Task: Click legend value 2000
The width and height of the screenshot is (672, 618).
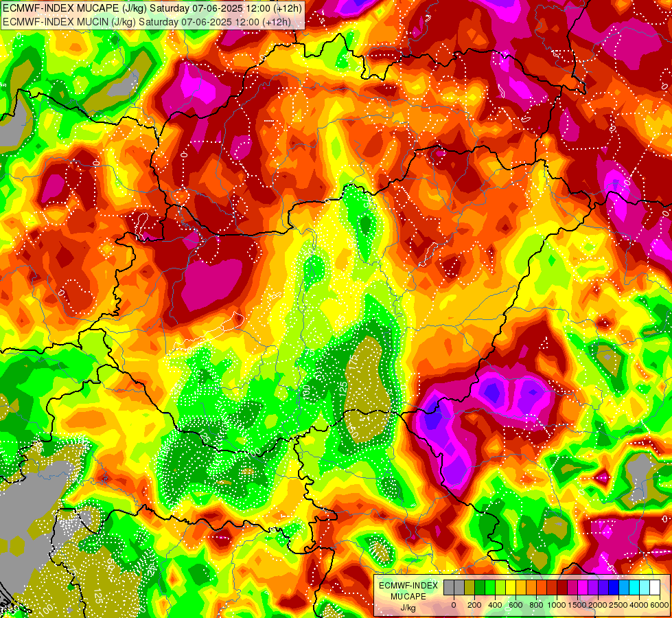Action: pos(599,605)
